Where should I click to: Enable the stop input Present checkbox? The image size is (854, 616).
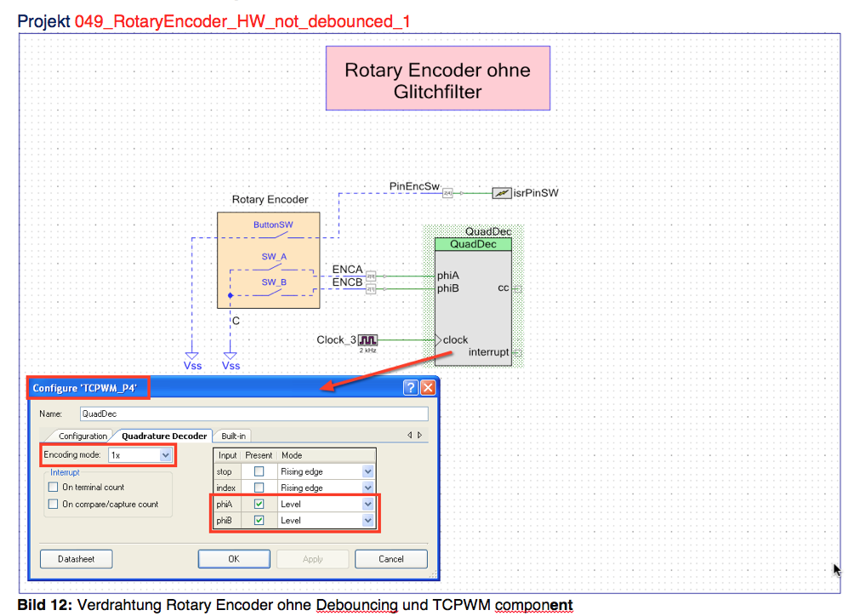[259, 471]
